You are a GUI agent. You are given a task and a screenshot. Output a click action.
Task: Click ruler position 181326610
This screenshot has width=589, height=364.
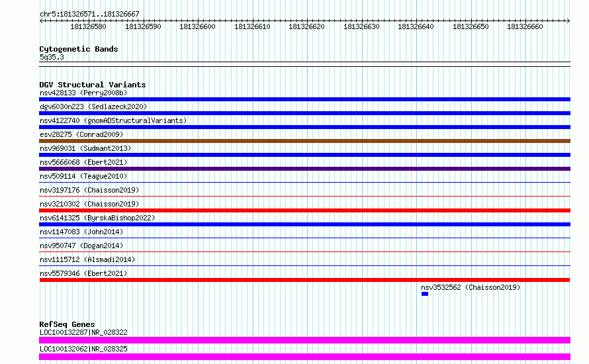tap(252, 26)
